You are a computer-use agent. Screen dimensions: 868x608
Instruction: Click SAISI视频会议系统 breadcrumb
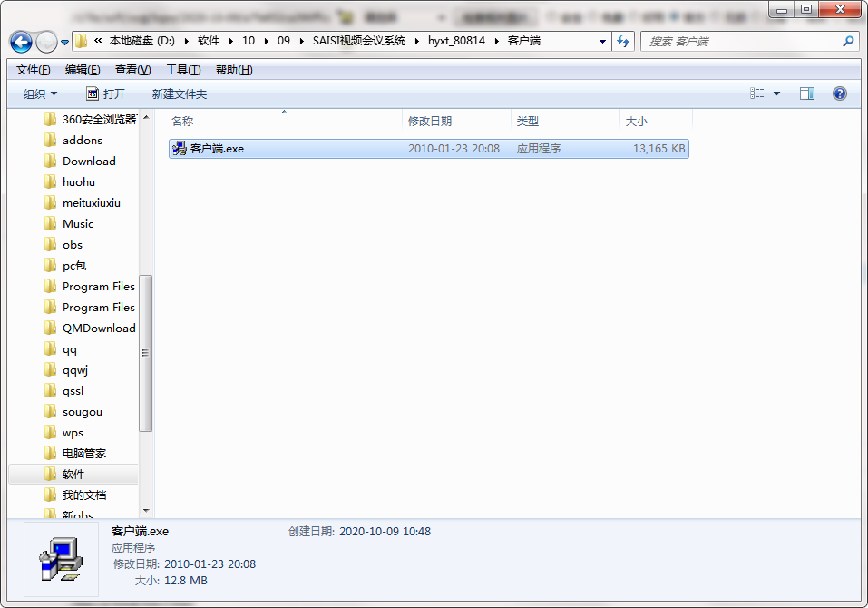pos(358,41)
